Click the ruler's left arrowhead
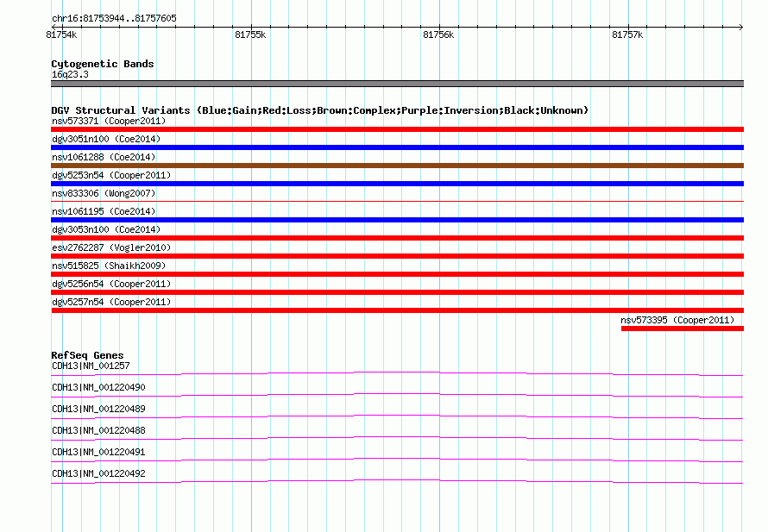The height and width of the screenshot is (532, 768). 54,27
